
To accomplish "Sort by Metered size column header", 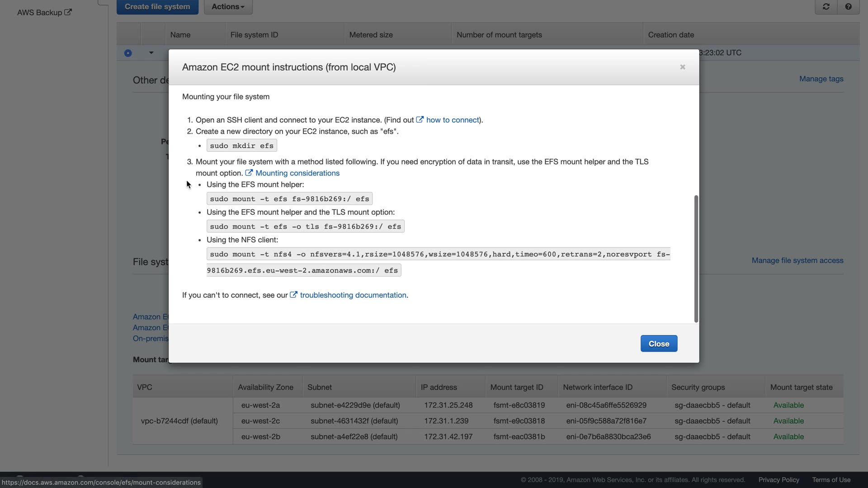I will (371, 35).
